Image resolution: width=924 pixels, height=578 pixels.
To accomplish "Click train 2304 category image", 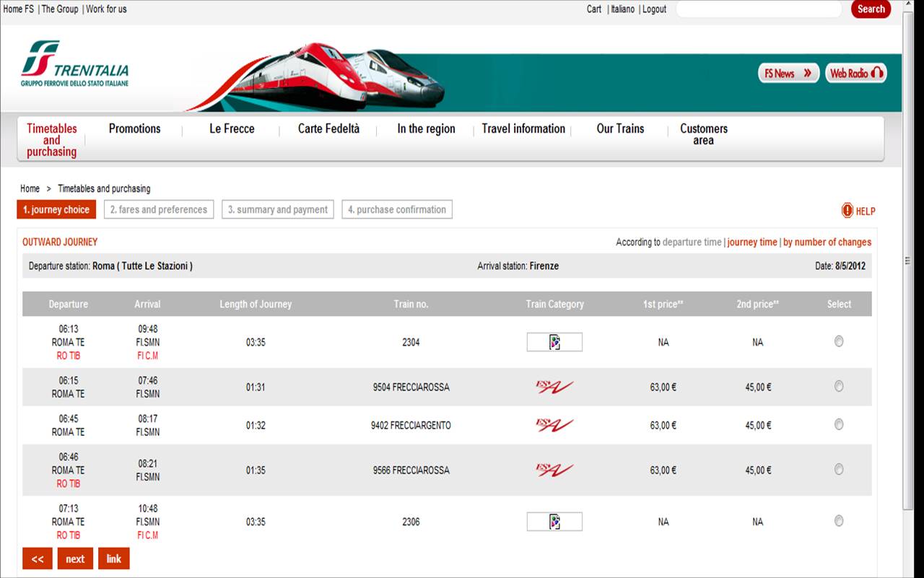I will pos(554,342).
